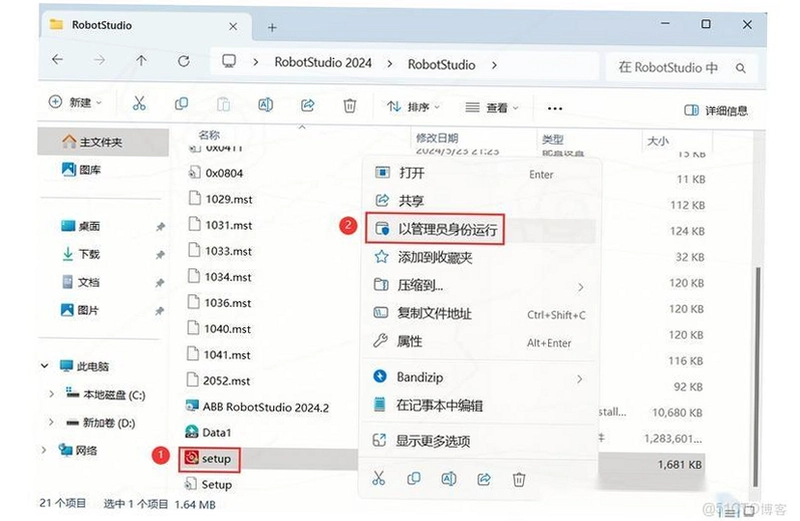Expand the 压缩到... submenu

pos(581,287)
